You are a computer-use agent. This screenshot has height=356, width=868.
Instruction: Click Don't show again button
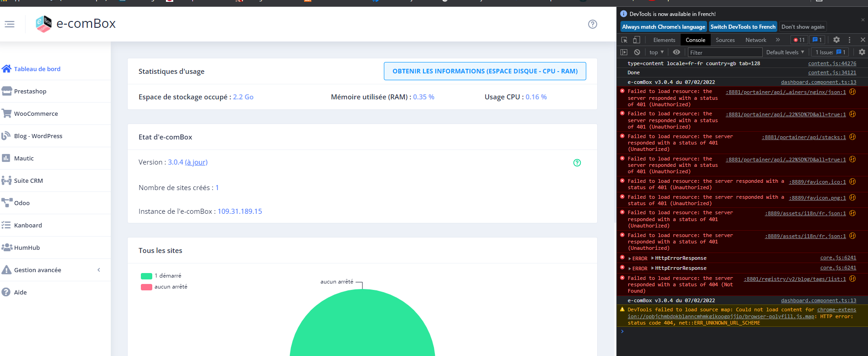pos(803,27)
